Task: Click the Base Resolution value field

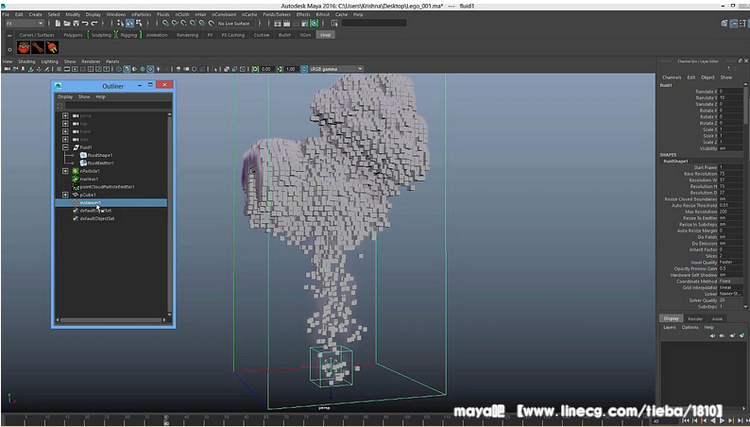Action: point(731,174)
